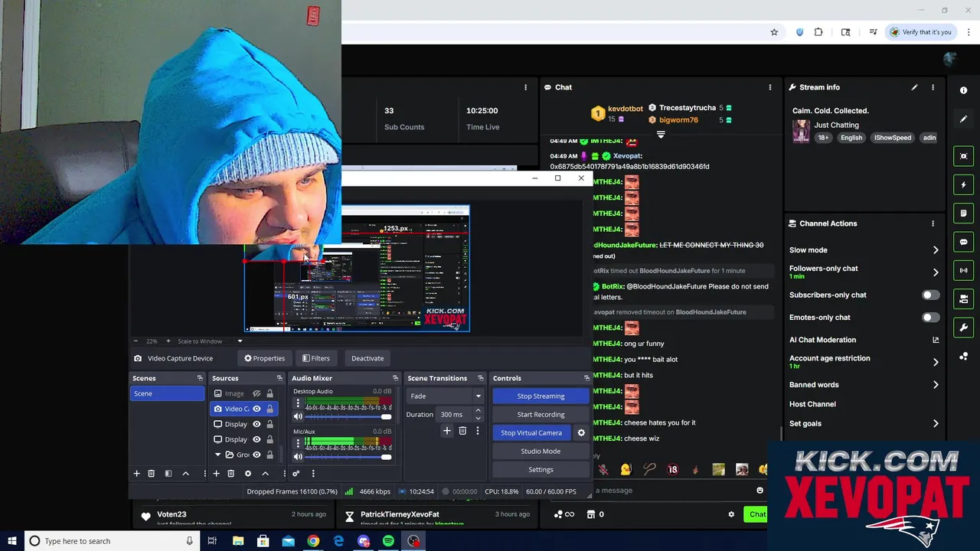Toggle eye icon of the second Display source
Image resolution: width=980 pixels, height=551 pixels.
(x=256, y=439)
